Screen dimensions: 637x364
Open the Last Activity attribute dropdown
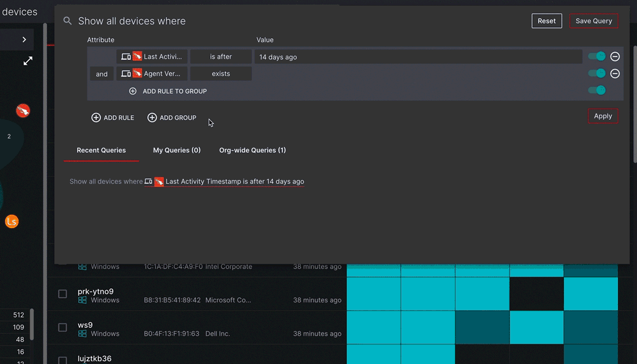click(152, 56)
